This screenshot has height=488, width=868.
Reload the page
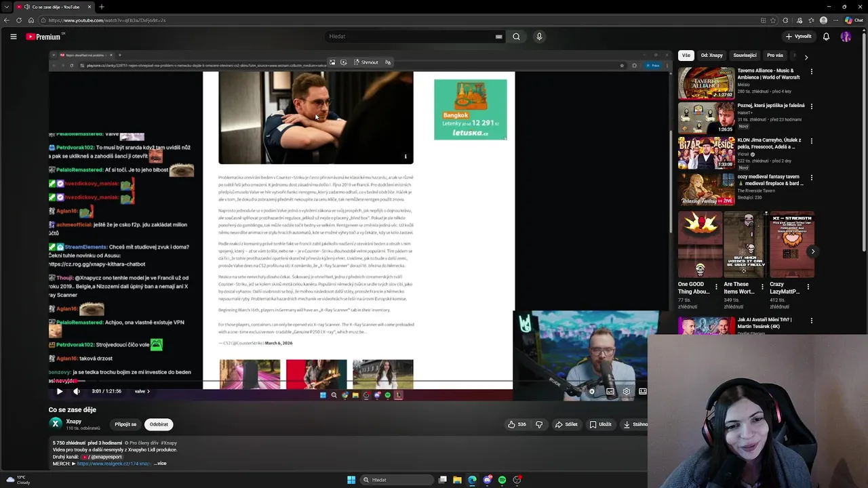(x=19, y=20)
